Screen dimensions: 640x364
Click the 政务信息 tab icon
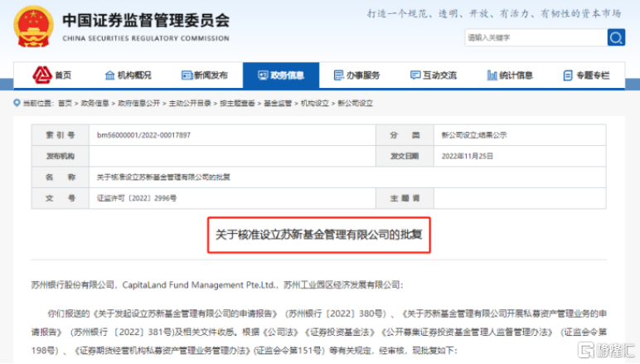click(263, 75)
